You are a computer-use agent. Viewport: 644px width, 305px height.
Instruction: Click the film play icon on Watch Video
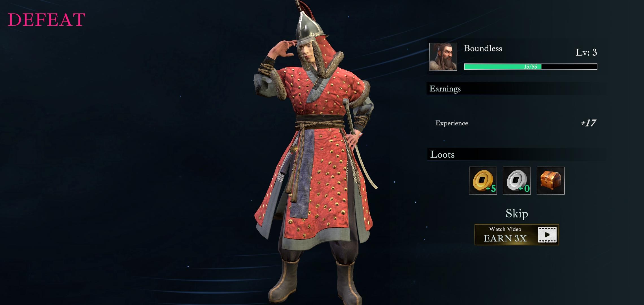[547, 235]
